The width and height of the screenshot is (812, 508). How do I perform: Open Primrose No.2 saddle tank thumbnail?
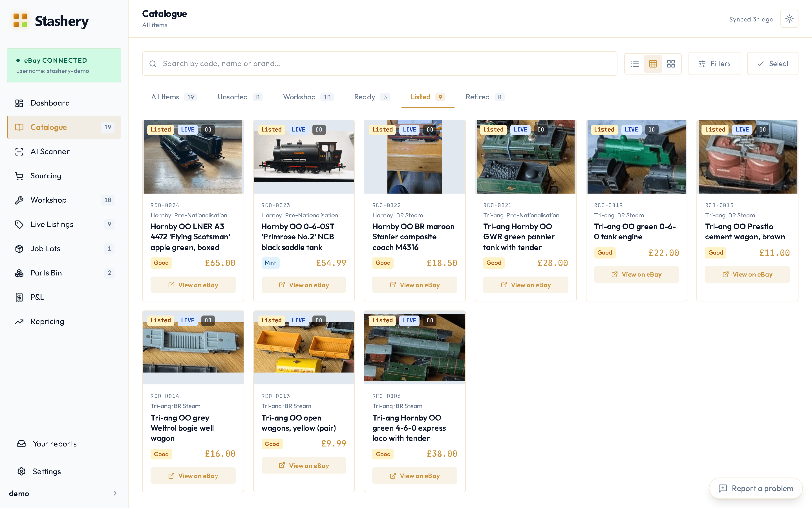(304, 157)
